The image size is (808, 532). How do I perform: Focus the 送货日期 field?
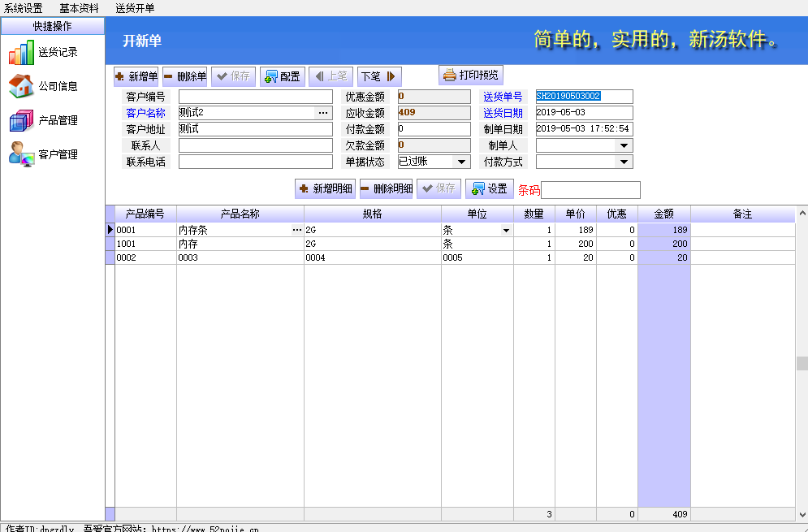click(585, 113)
